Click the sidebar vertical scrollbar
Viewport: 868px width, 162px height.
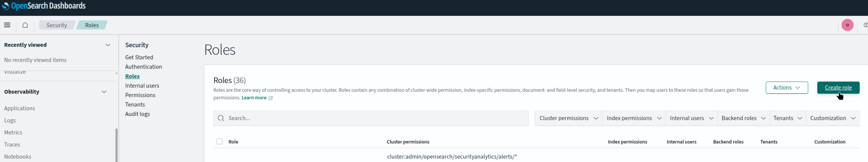click(x=117, y=145)
